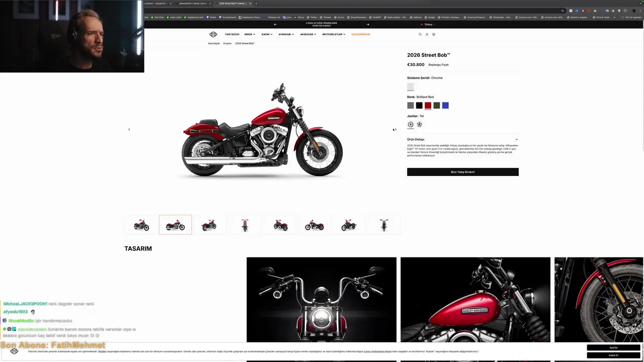The height and width of the screenshot is (362, 644).
Task: Click the Kabul Et cookie button
Action: click(x=613, y=355)
